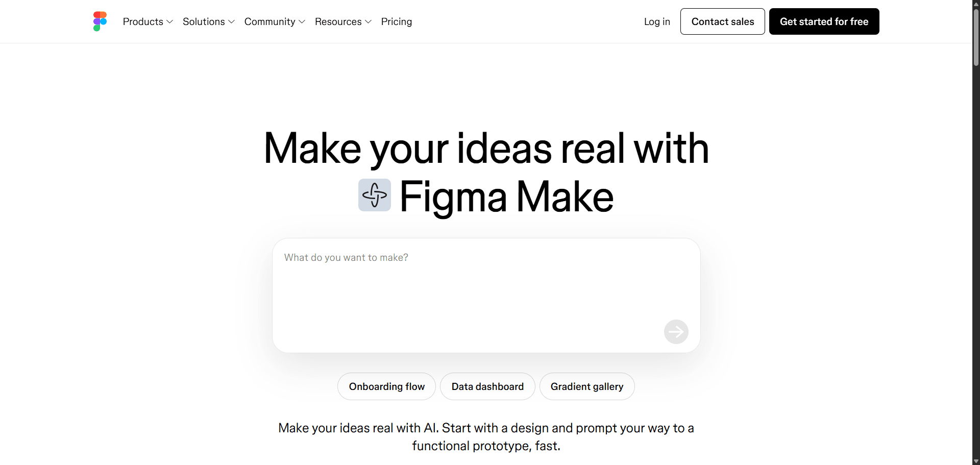Click the Get started for free button
The width and height of the screenshot is (980, 465).
coord(824,21)
